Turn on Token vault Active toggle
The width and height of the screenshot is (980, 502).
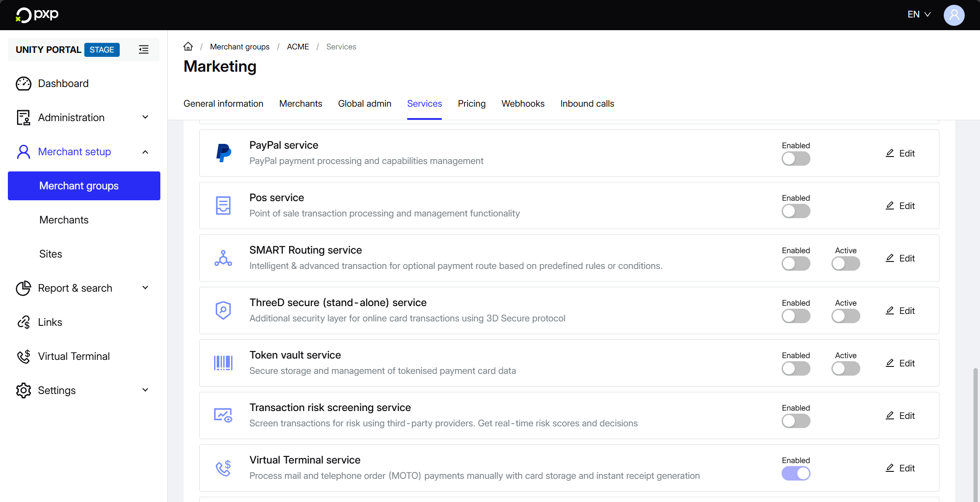(845, 369)
